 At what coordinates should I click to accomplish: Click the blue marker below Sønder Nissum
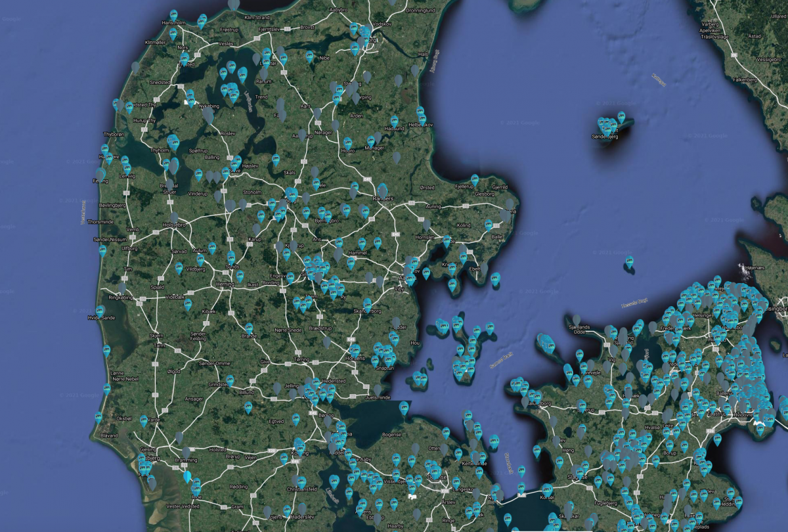[x=102, y=250]
